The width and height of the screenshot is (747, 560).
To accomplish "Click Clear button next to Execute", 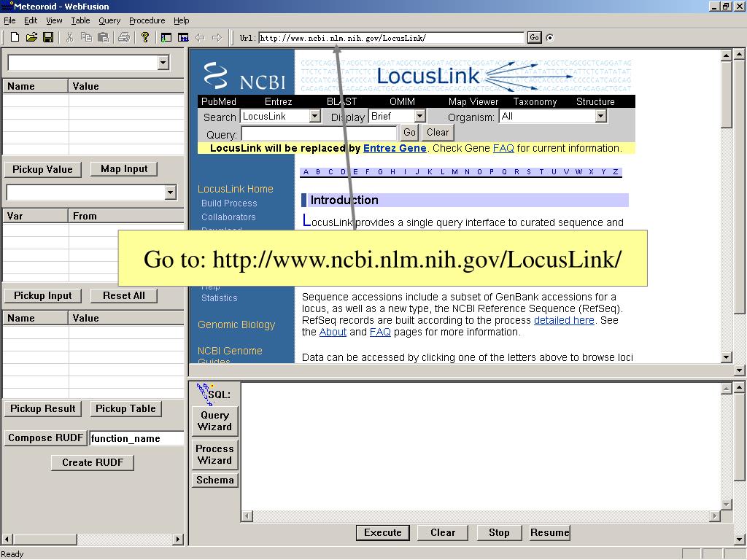I will click(443, 532).
